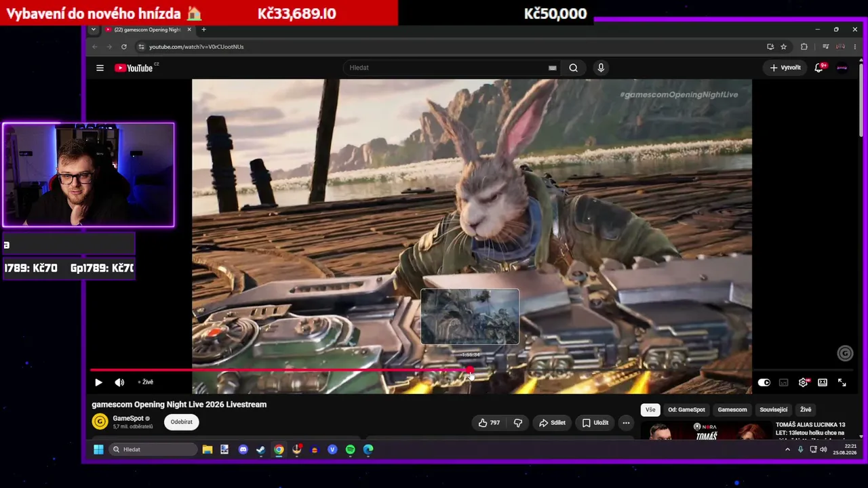Focus the YouTube Hledat search field
This screenshot has height=488, width=868.
pyautogui.click(x=448, y=68)
